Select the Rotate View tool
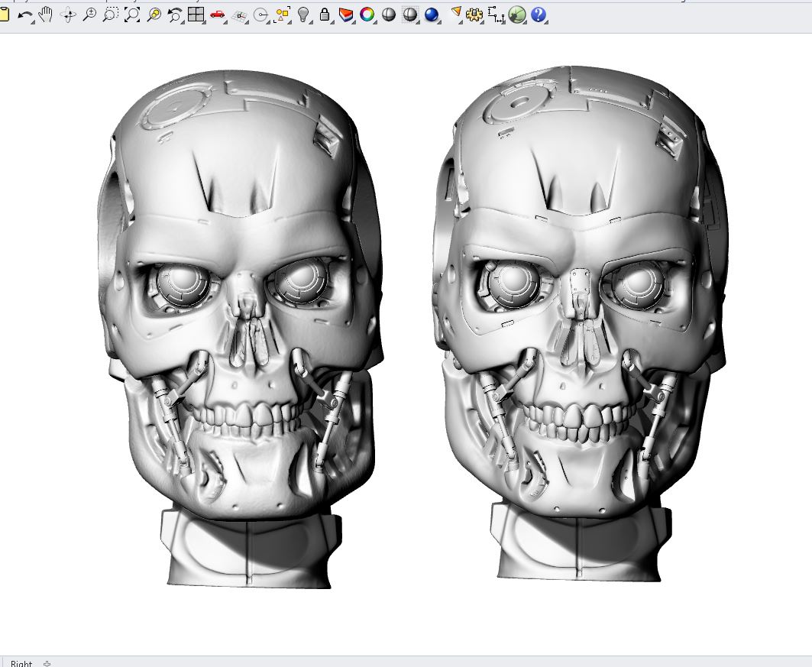 point(68,15)
